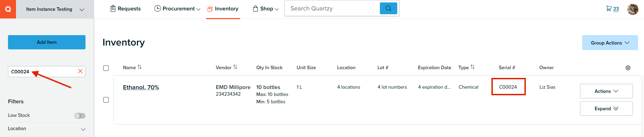The image size is (644, 137).
Task: Click the Quartzy logo icon
Action: click(x=8, y=9)
